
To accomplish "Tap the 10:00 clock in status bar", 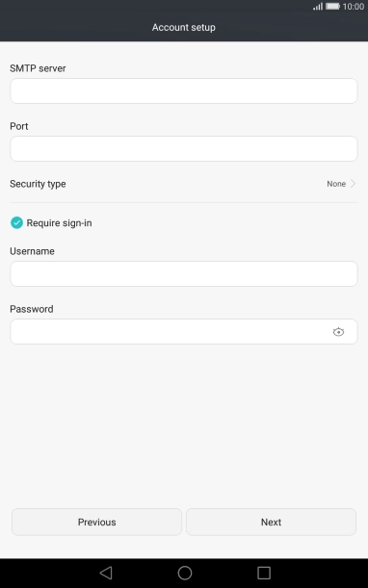I will (354, 7).
